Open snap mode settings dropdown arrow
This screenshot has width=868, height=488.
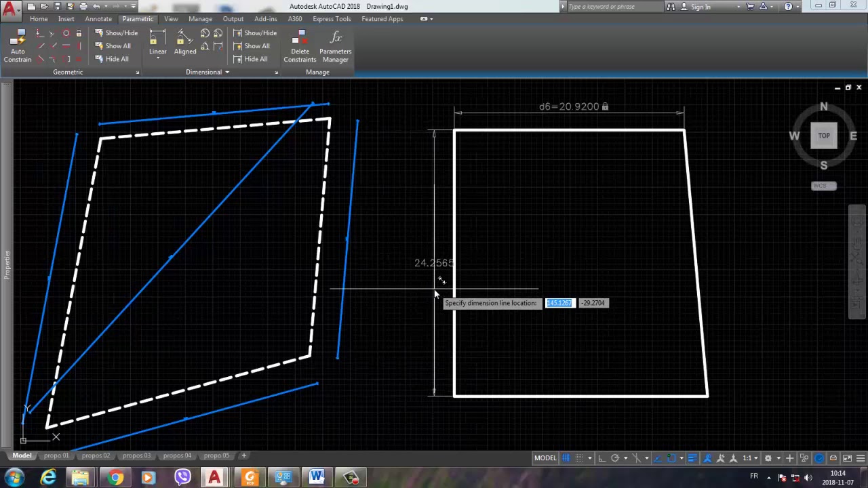[x=589, y=458]
